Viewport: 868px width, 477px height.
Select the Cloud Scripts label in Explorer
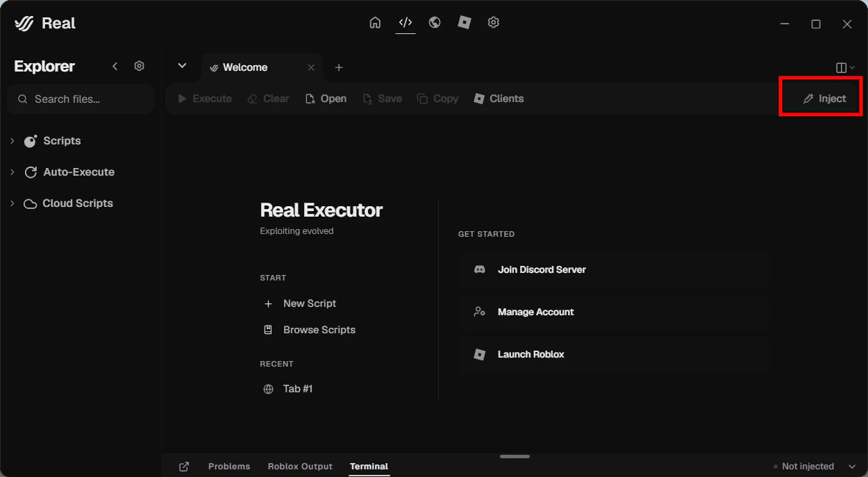[78, 203]
